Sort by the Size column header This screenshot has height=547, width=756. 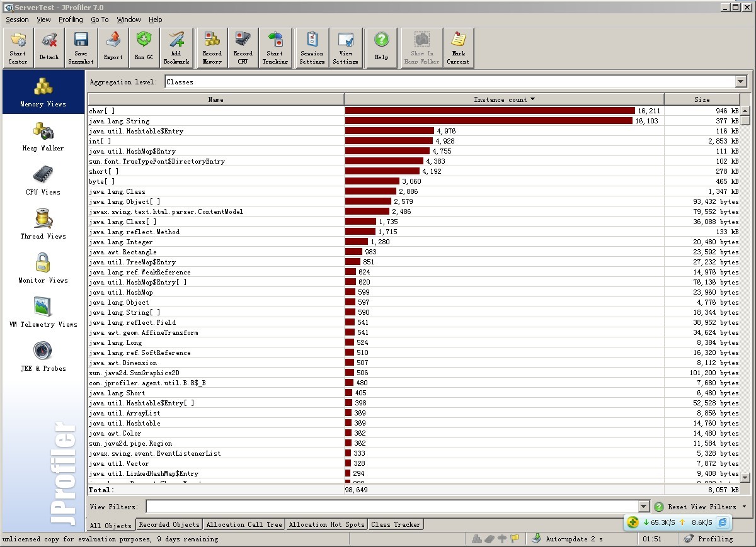tap(702, 99)
